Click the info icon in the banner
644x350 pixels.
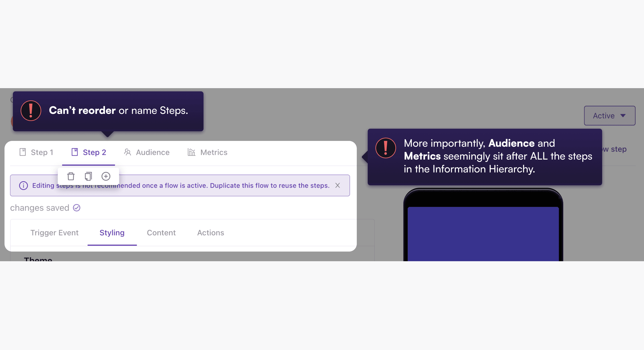pyautogui.click(x=23, y=185)
